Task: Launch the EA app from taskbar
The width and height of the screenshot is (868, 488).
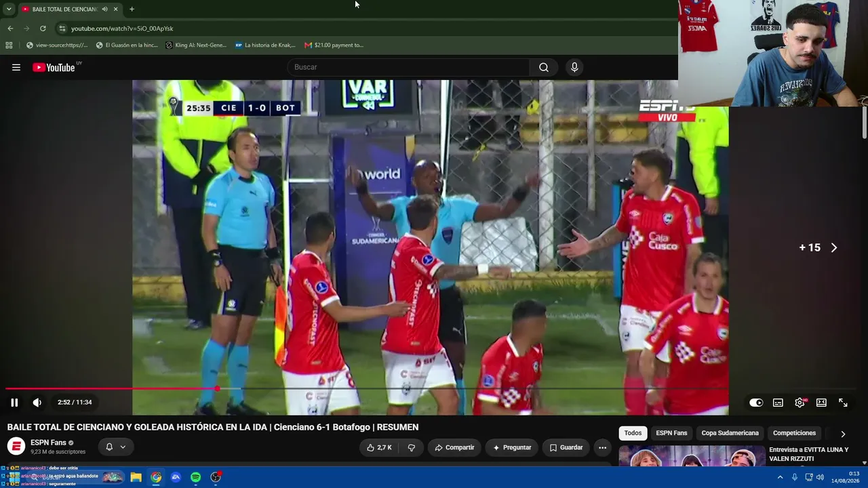Action: coord(176,477)
